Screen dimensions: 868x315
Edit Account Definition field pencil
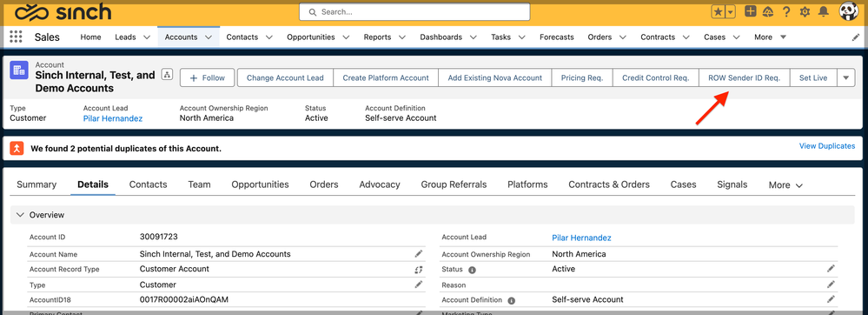(x=831, y=299)
